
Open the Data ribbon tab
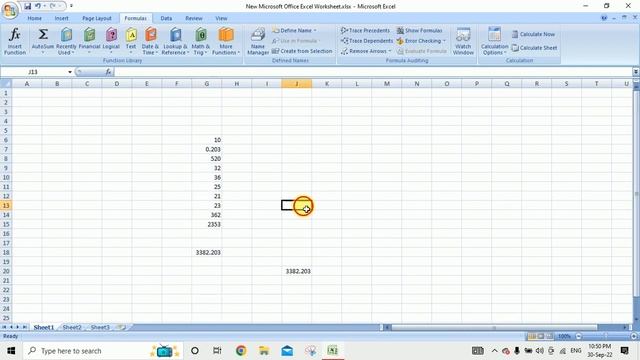pyautogui.click(x=166, y=18)
